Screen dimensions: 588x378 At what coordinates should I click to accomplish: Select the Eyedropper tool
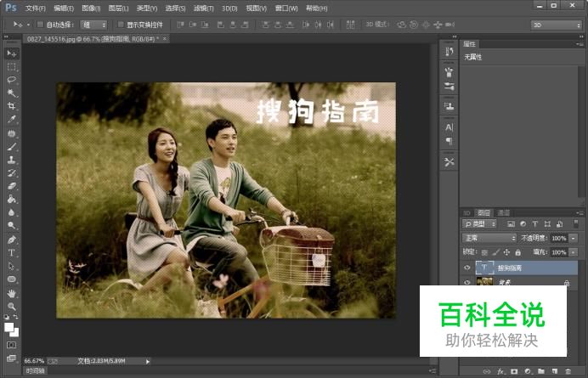(11, 119)
